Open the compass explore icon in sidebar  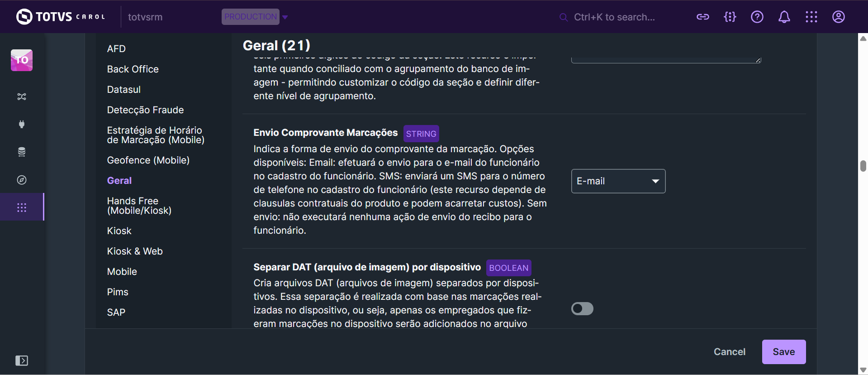pyautogui.click(x=22, y=180)
